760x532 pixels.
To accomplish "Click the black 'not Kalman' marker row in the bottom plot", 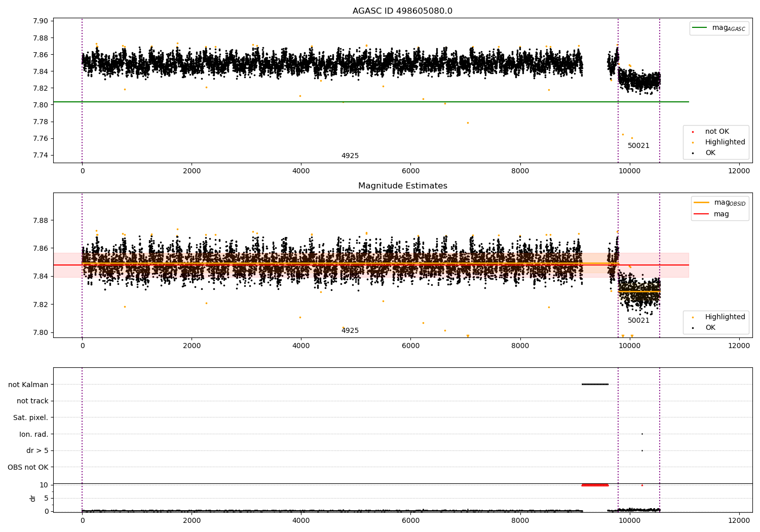I will coord(595,384).
